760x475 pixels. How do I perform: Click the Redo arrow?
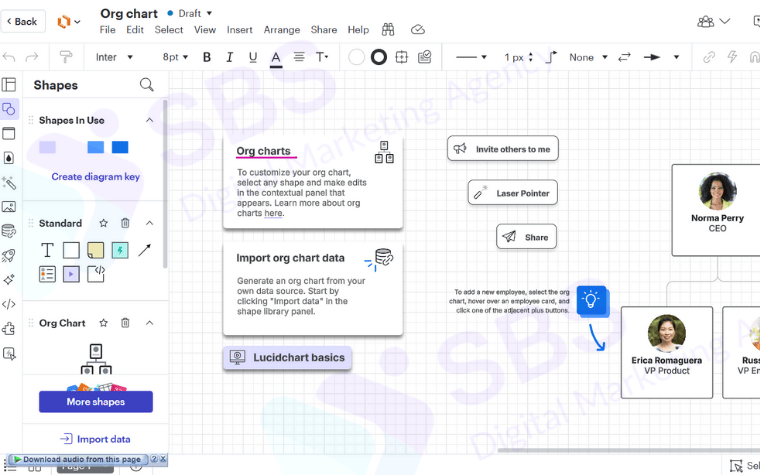[32, 57]
